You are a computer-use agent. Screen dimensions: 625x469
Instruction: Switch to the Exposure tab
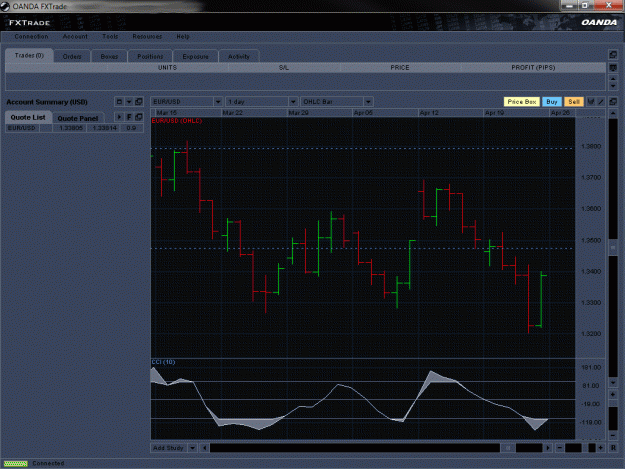pyautogui.click(x=195, y=56)
